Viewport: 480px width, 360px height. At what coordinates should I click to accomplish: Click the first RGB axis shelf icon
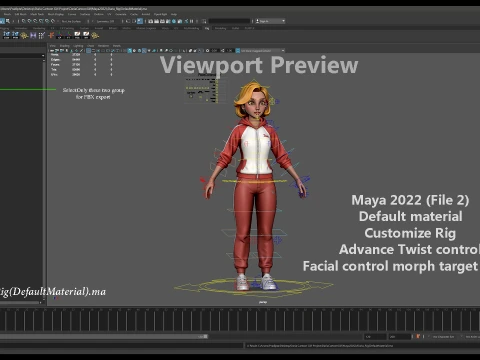click(60, 35)
